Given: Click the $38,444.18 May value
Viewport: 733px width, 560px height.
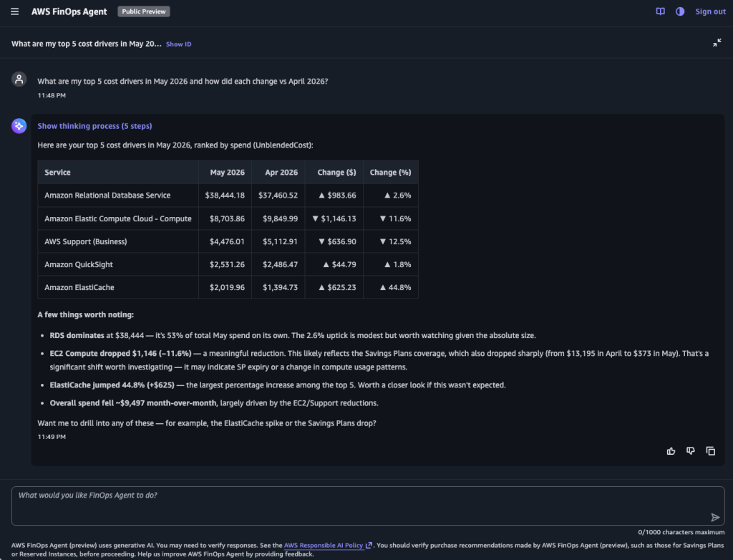Looking at the screenshot, I should coord(225,195).
